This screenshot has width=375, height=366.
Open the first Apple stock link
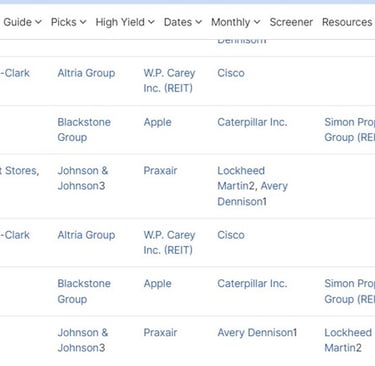pyautogui.click(x=158, y=122)
